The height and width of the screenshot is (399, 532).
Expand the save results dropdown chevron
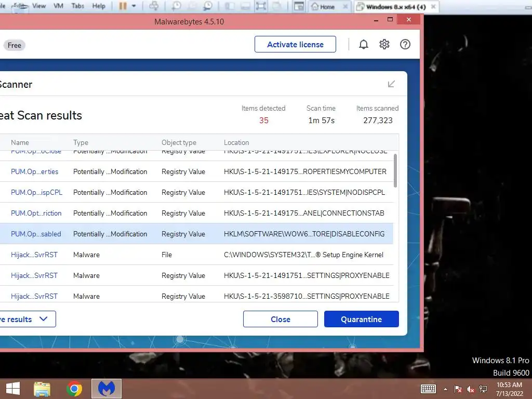[x=44, y=319]
